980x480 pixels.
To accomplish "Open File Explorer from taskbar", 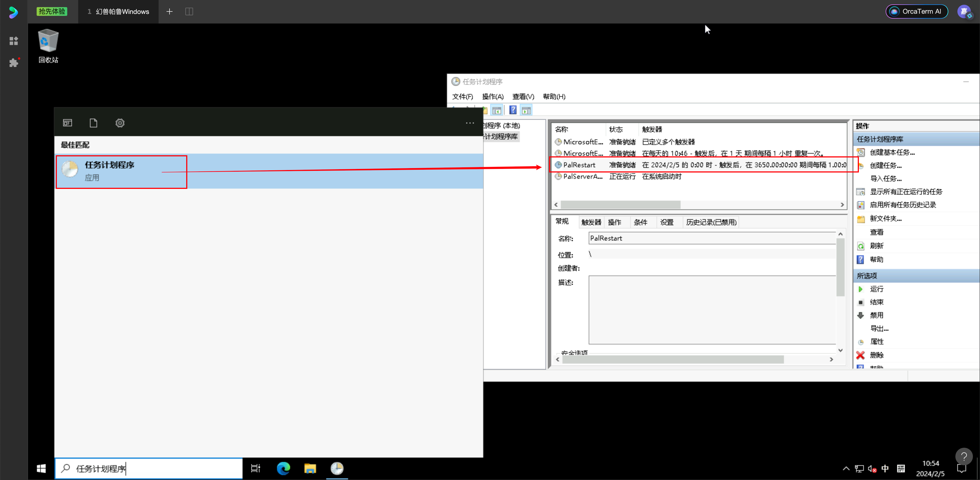I will [310, 468].
